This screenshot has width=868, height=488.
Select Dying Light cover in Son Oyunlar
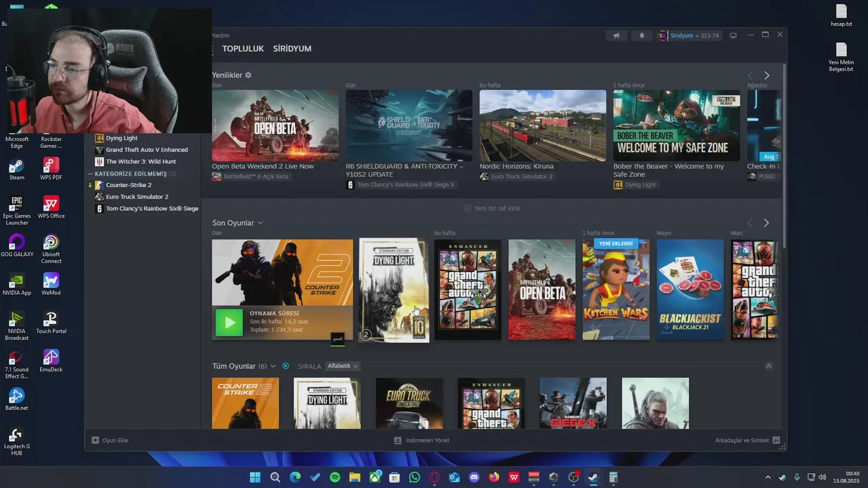(x=394, y=290)
